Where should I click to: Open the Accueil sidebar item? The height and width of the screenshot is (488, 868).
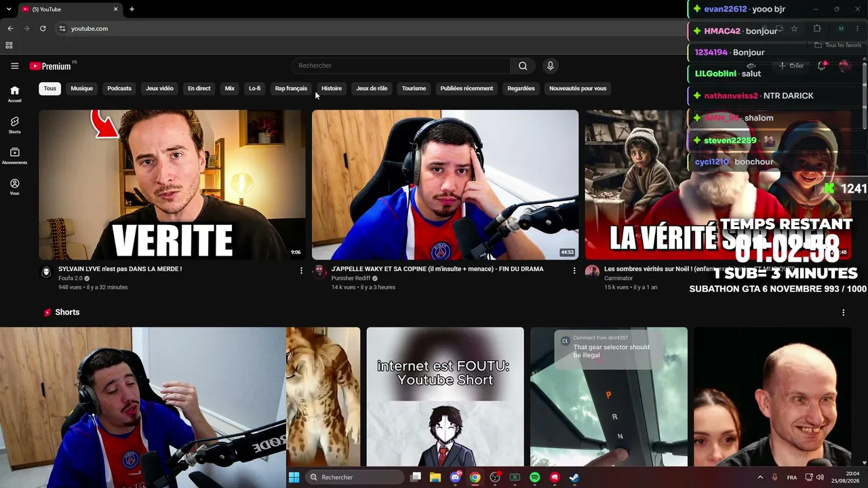(14, 94)
